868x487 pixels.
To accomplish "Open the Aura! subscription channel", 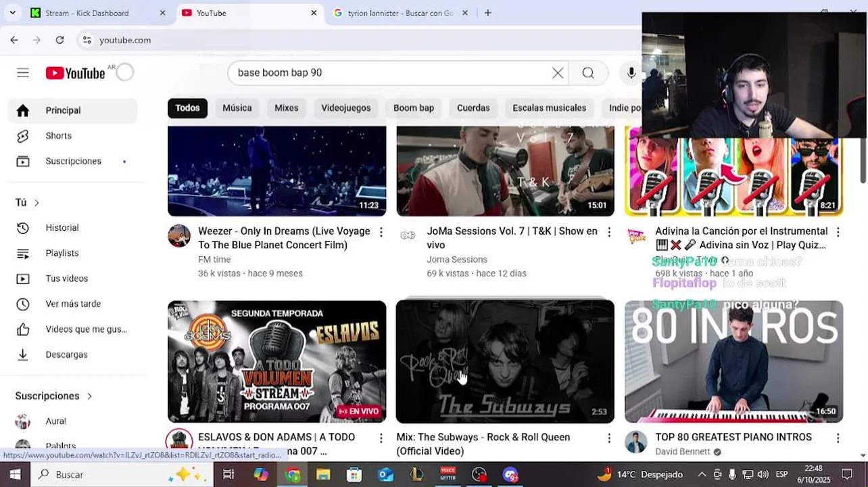I will pos(72,421).
